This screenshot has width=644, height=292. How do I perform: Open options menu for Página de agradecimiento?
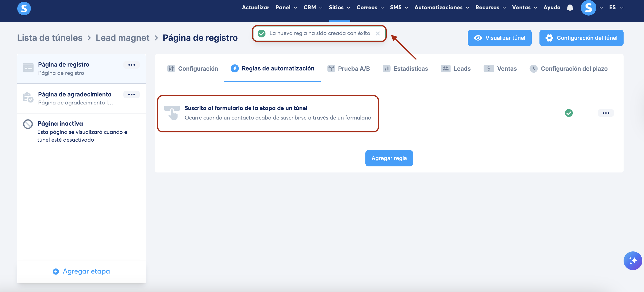click(x=132, y=94)
